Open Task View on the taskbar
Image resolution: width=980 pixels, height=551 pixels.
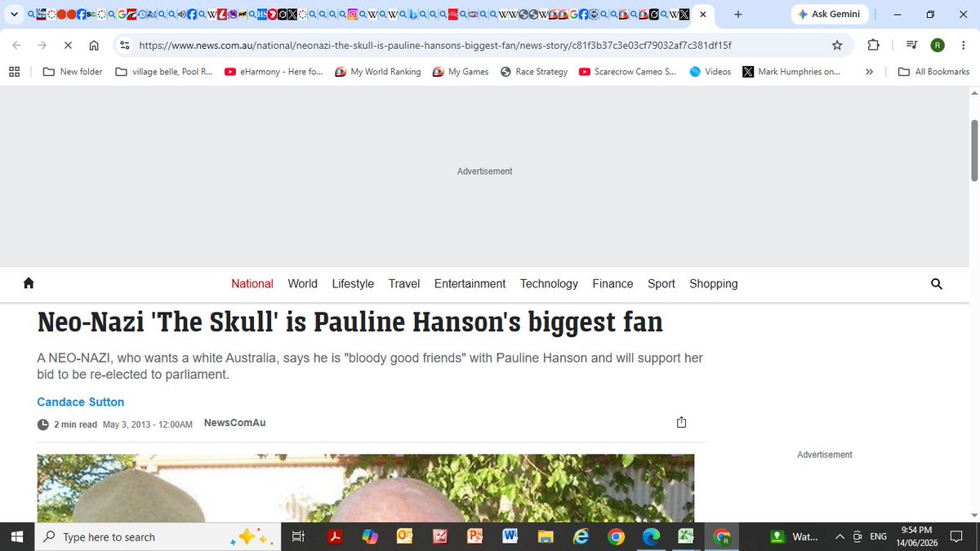(298, 536)
